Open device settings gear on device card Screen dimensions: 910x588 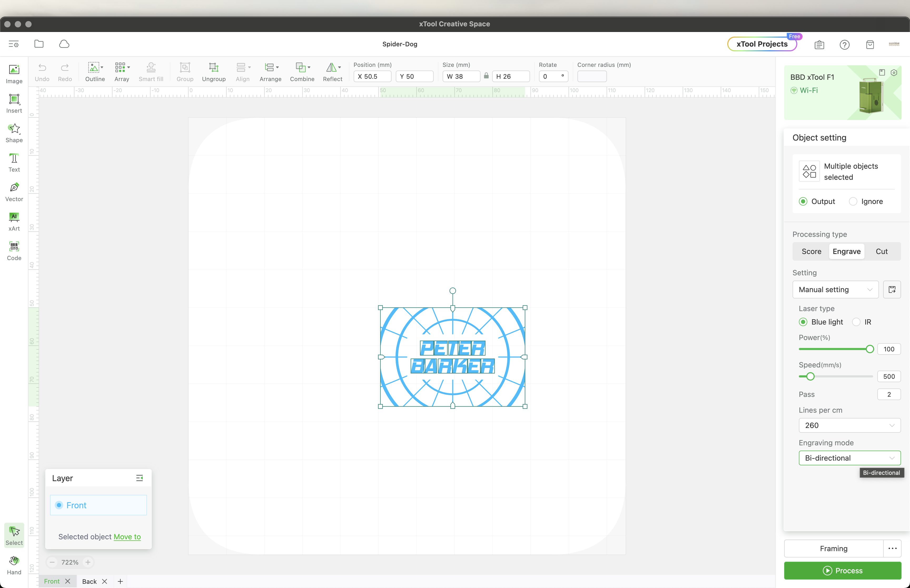coord(894,73)
